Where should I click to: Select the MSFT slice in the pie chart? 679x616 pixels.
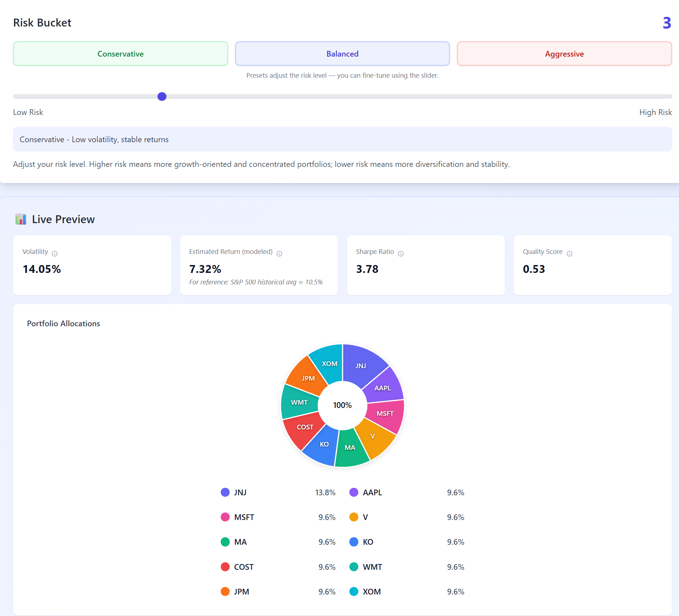coord(385,414)
